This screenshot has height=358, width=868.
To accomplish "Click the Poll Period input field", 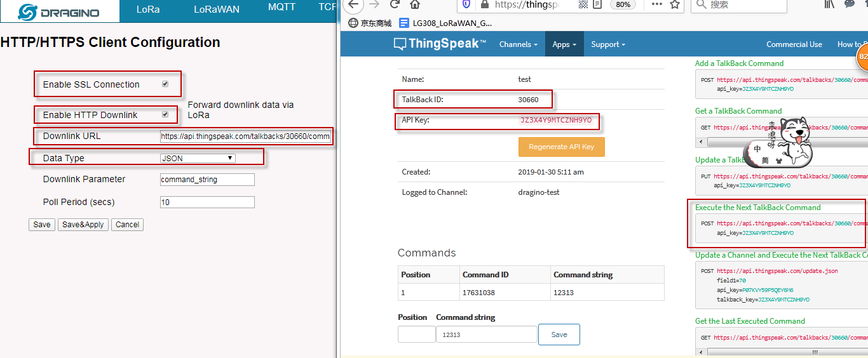I will pyautogui.click(x=207, y=202).
